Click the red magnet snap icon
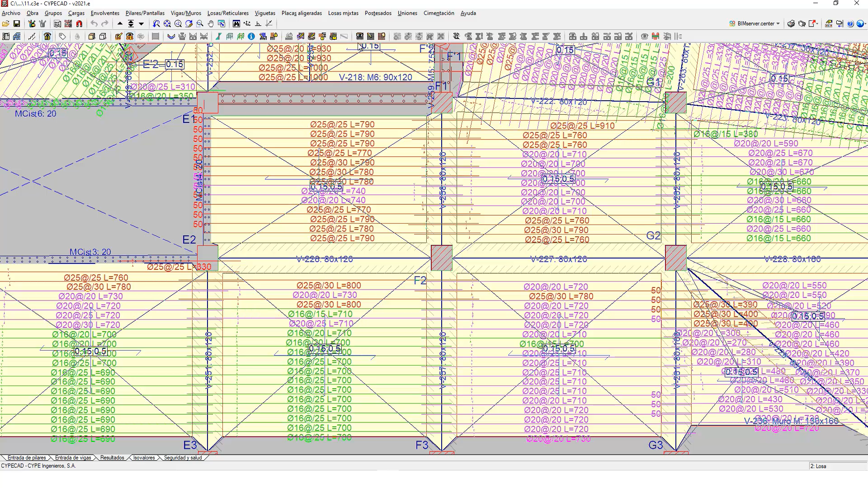 [80, 23]
